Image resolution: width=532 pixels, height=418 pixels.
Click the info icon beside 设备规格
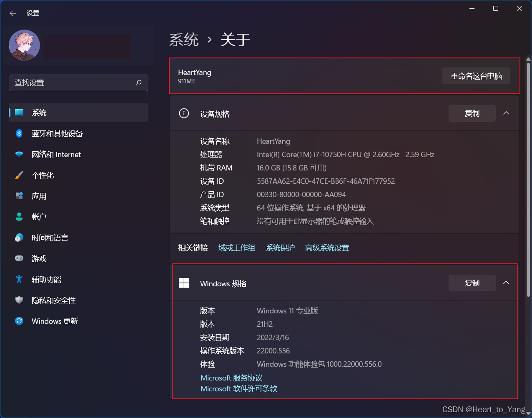point(184,113)
